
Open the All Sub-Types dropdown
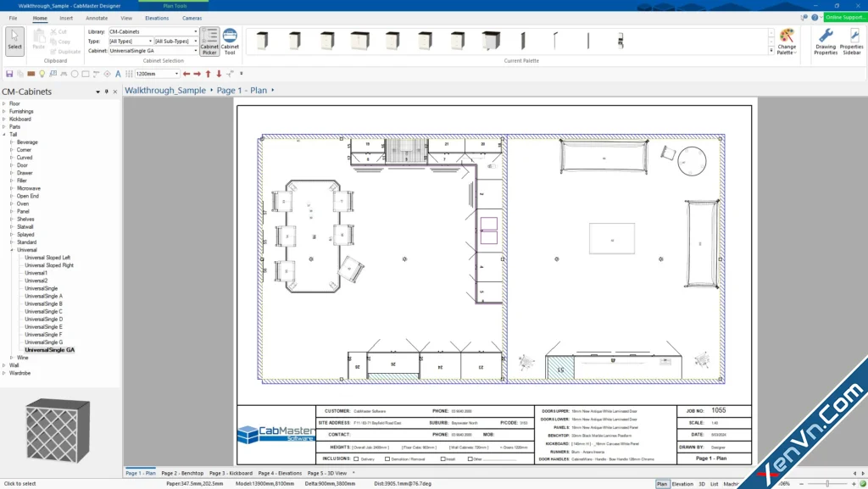[x=196, y=41]
